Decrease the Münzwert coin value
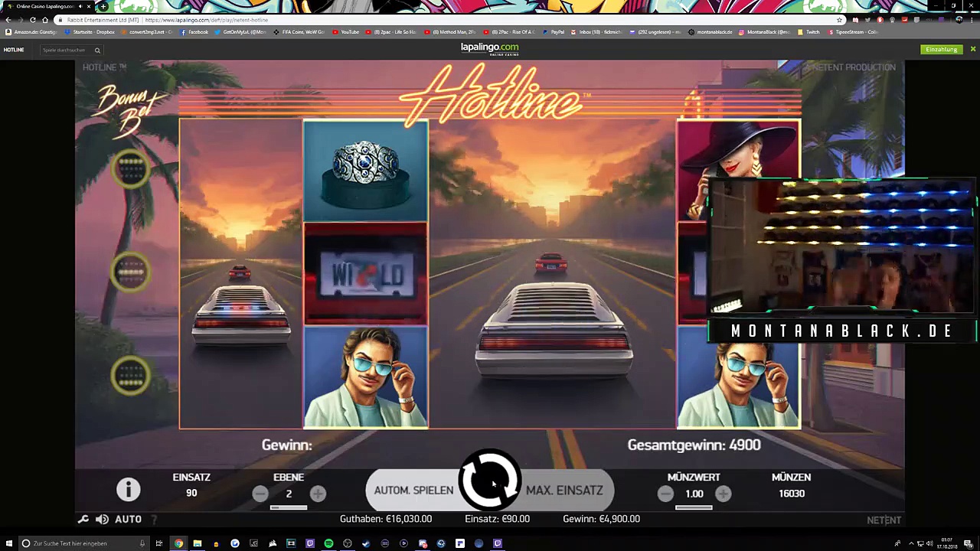This screenshot has width=980, height=551. pos(665,494)
